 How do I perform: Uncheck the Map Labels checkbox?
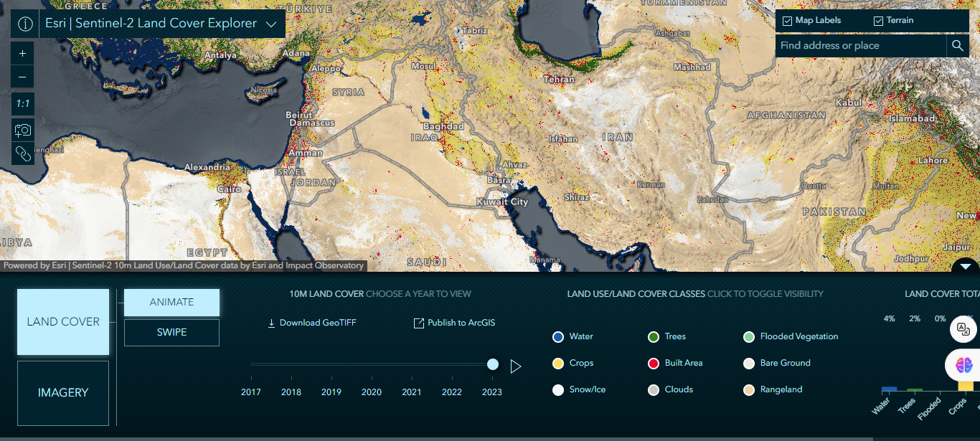coord(788,21)
